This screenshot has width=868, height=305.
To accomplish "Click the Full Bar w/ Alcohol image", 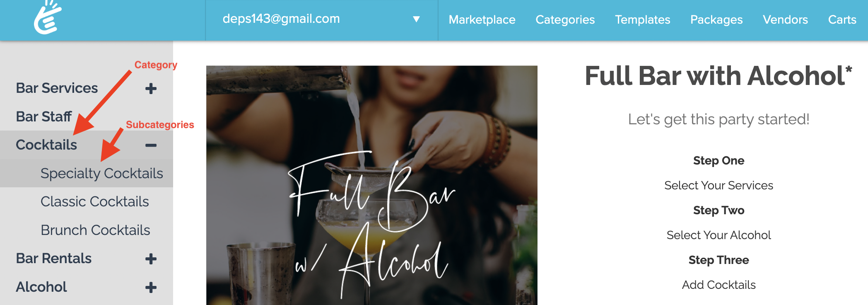I will coord(372,185).
